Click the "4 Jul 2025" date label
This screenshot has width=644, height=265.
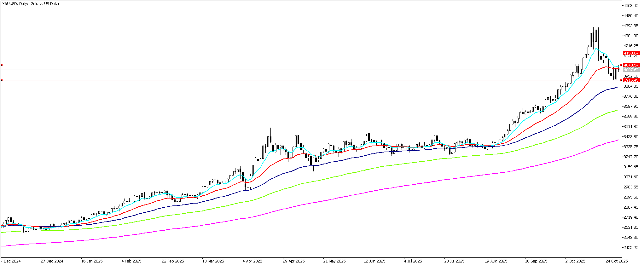coord(413,261)
